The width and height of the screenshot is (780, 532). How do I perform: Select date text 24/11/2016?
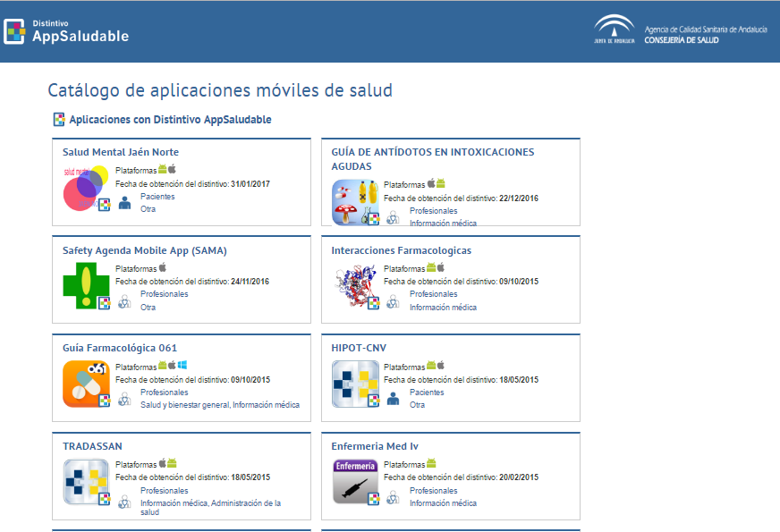(250, 282)
